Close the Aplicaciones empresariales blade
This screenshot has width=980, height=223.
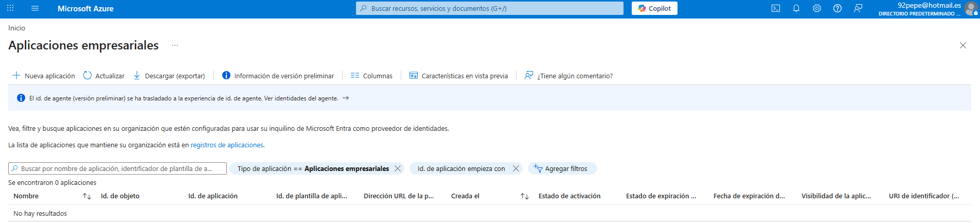click(963, 45)
